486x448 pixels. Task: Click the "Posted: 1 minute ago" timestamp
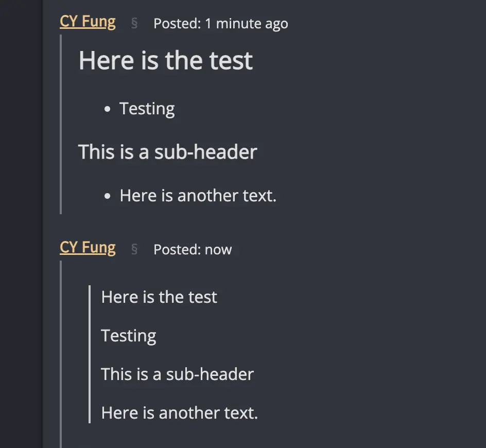[220, 24]
